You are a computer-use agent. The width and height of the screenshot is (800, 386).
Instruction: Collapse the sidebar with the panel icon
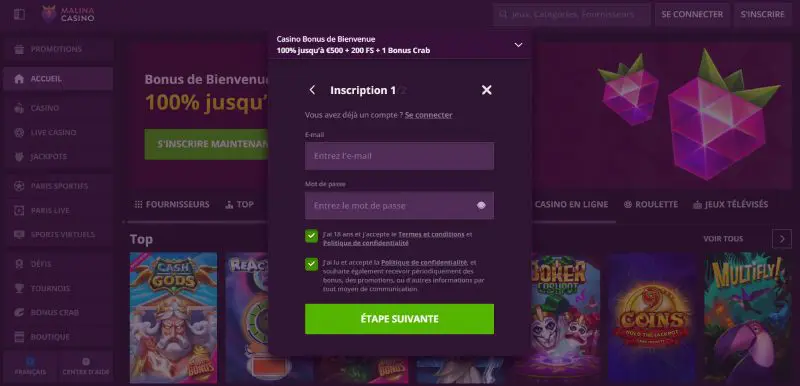coord(19,14)
